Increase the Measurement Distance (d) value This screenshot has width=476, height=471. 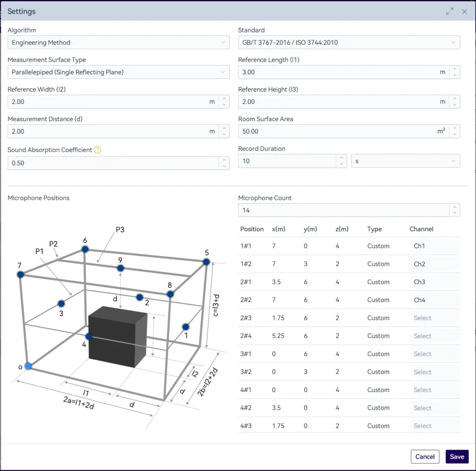tap(224, 129)
